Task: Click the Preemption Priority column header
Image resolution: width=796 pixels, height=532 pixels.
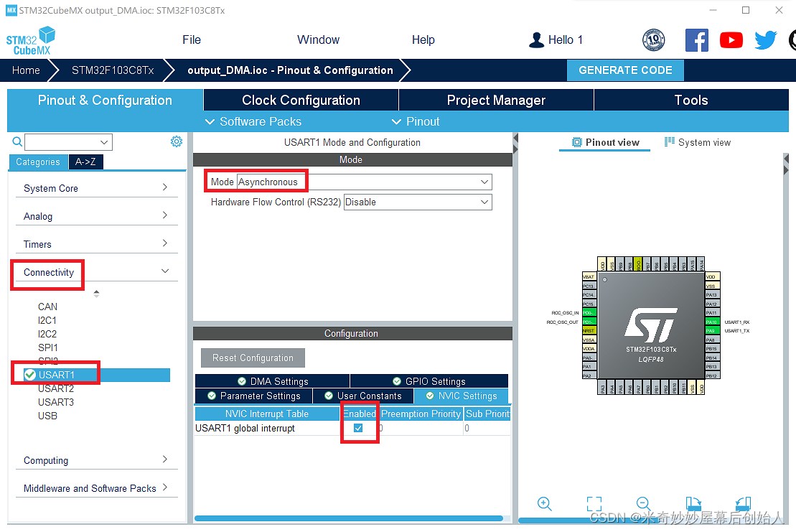Action: click(421, 414)
